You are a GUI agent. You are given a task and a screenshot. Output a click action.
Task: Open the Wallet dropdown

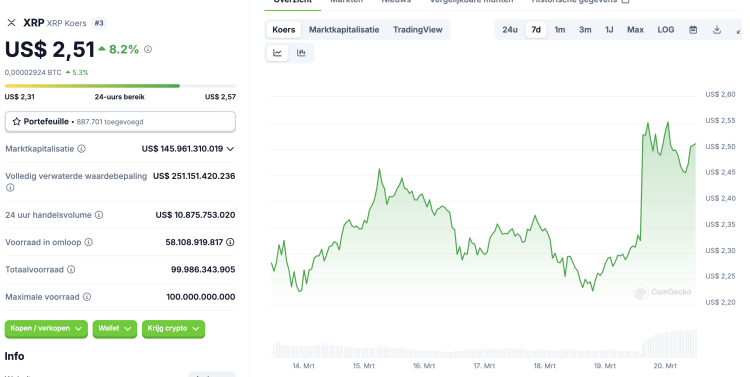pos(115,329)
